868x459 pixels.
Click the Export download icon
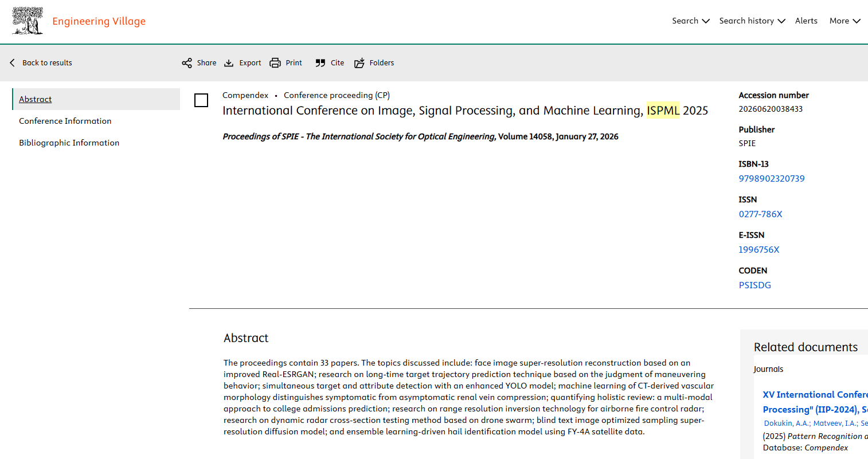tap(229, 63)
